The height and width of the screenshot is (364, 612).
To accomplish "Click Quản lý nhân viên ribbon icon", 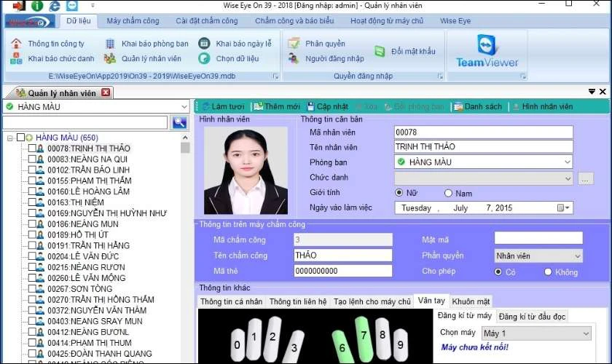I will [110, 59].
